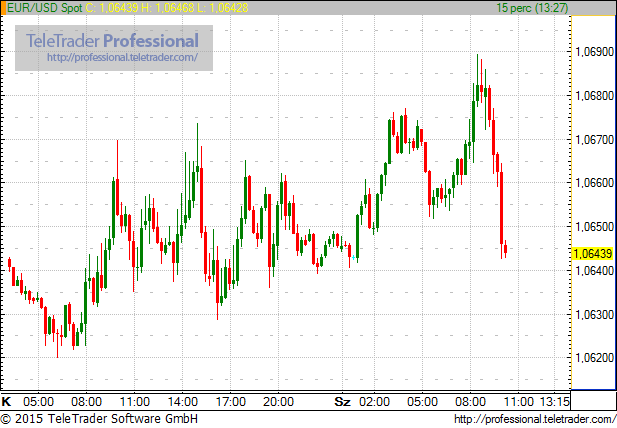
Task: Click the 1,06500 price axis label
Action: [594, 227]
